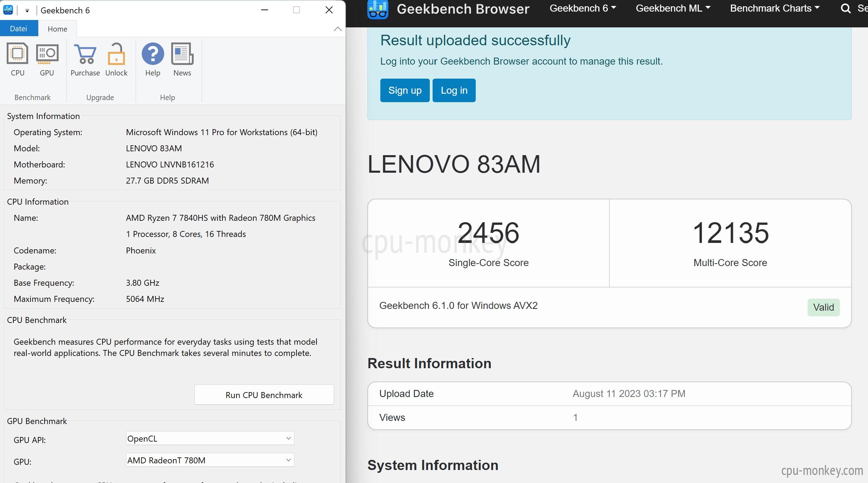Image resolution: width=868 pixels, height=483 pixels.
Task: Click the Base Frequency value 3.80 GHz
Action: (x=142, y=283)
